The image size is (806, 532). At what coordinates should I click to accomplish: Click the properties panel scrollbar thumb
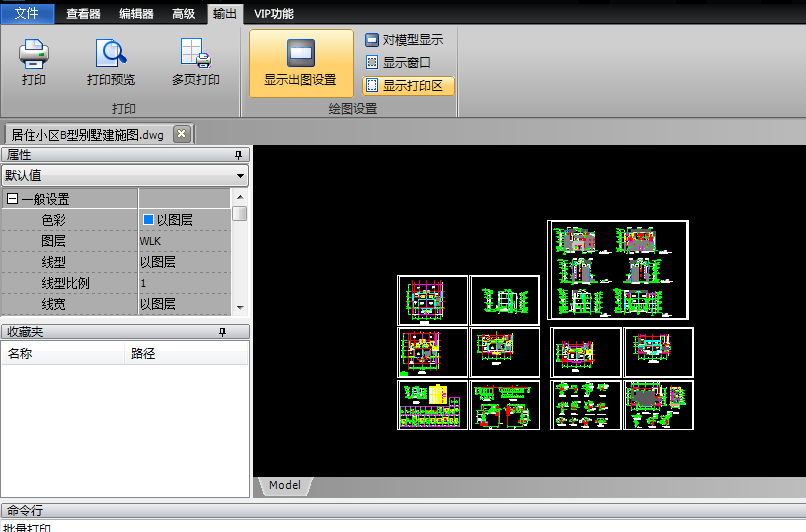[240, 213]
